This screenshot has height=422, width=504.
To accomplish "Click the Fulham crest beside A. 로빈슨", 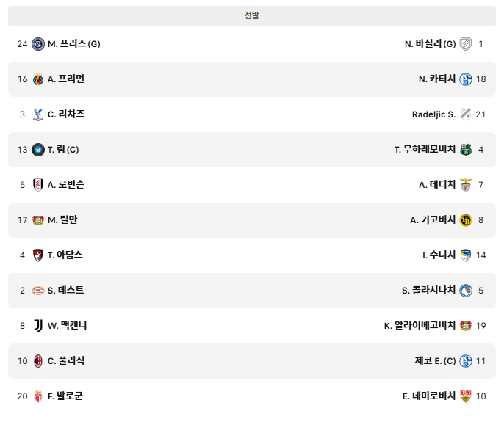I will click(38, 185).
